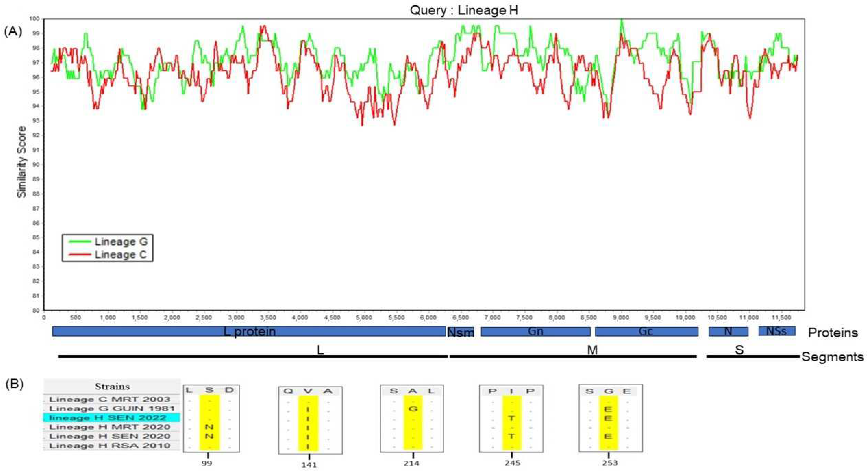Select Lineage H RSA 2010 strain row
868x471 pixels.
point(110,446)
